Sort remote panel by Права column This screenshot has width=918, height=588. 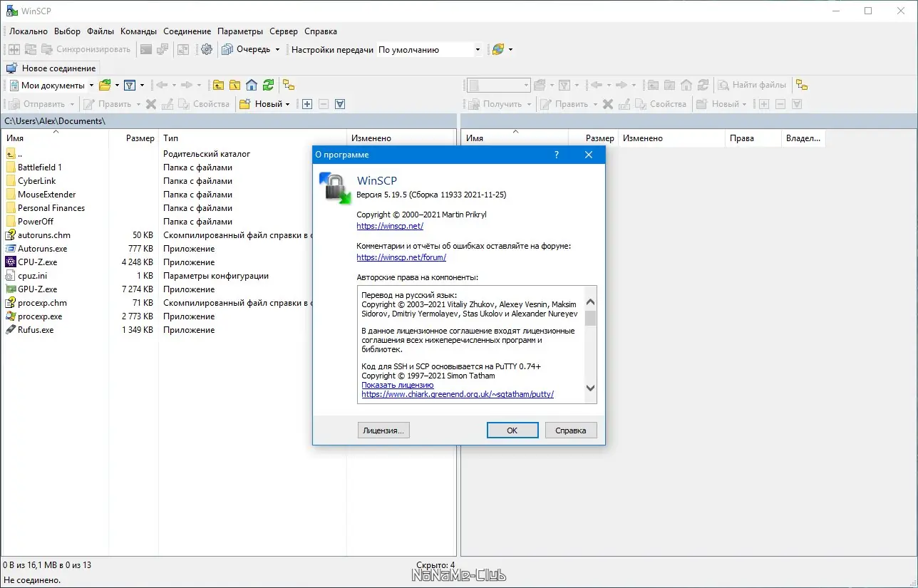(x=753, y=138)
